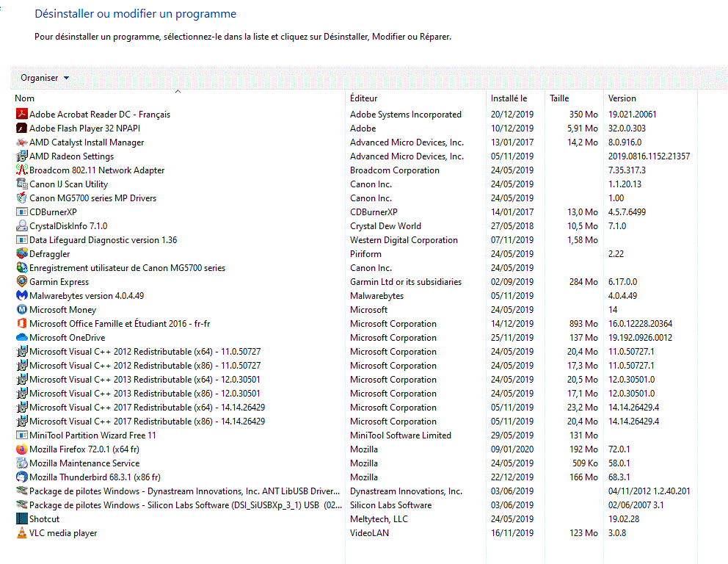Click the 509 Ko size value
The width and height of the screenshot is (728, 564).
click(x=585, y=463)
